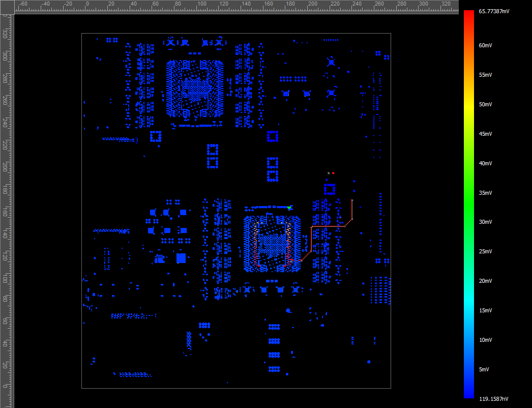Click 160 on the horizontal ruler
The image size is (532, 408).
click(x=269, y=4)
